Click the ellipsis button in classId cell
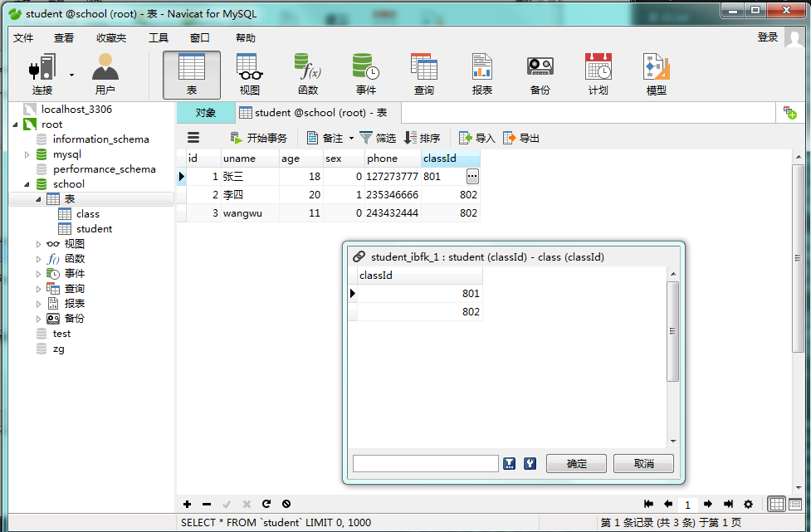The height and width of the screenshot is (532, 811). pyautogui.click(x=472, y=176)
